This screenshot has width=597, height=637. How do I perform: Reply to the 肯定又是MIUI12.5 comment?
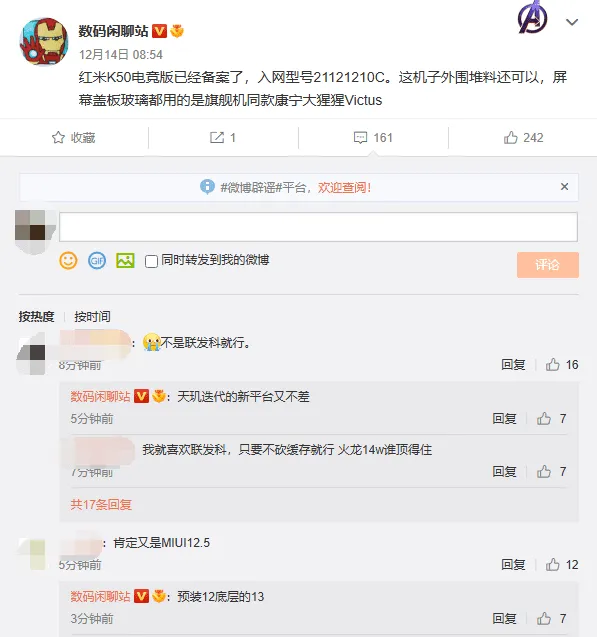[x=513, y=564]
